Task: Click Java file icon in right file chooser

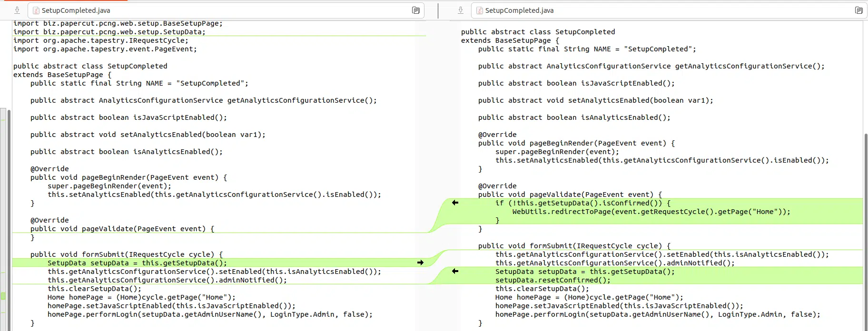Action: (480, 10)
